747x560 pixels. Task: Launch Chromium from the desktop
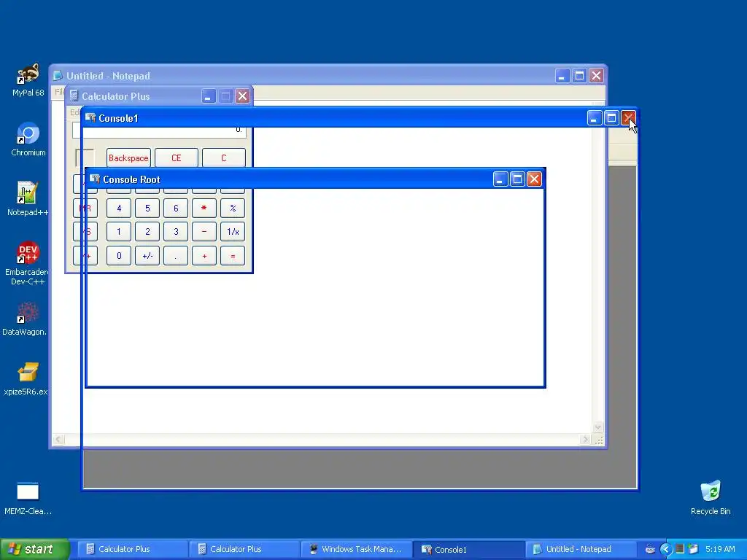pyautogui.click(x=28, y=139)
